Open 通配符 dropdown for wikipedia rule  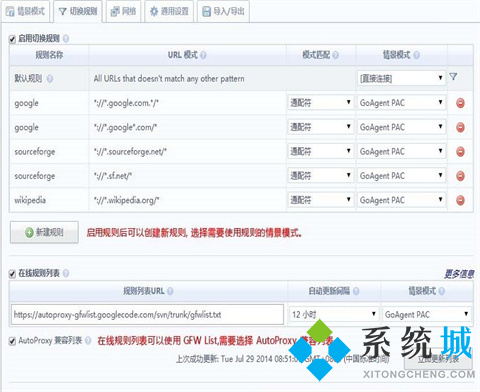tap(320, 200)
